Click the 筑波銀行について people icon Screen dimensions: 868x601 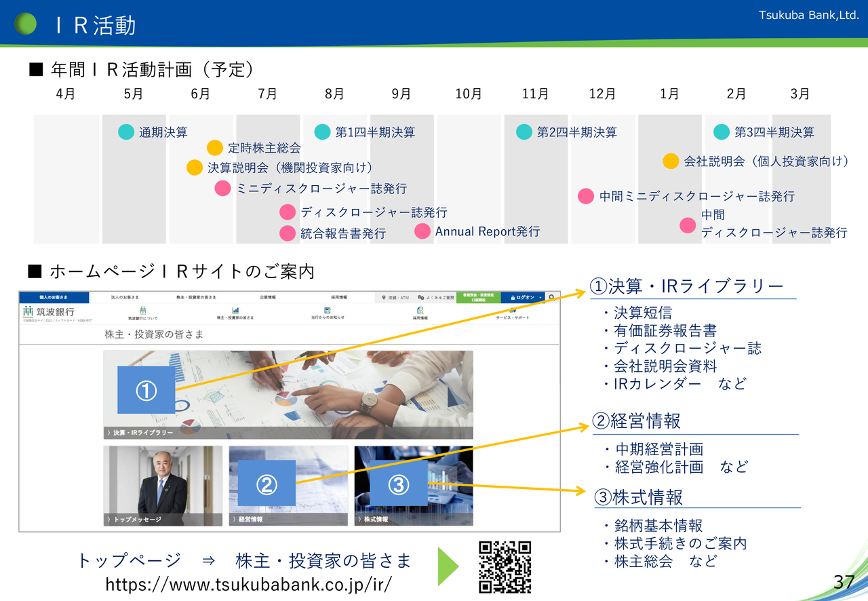pos(142,310)
